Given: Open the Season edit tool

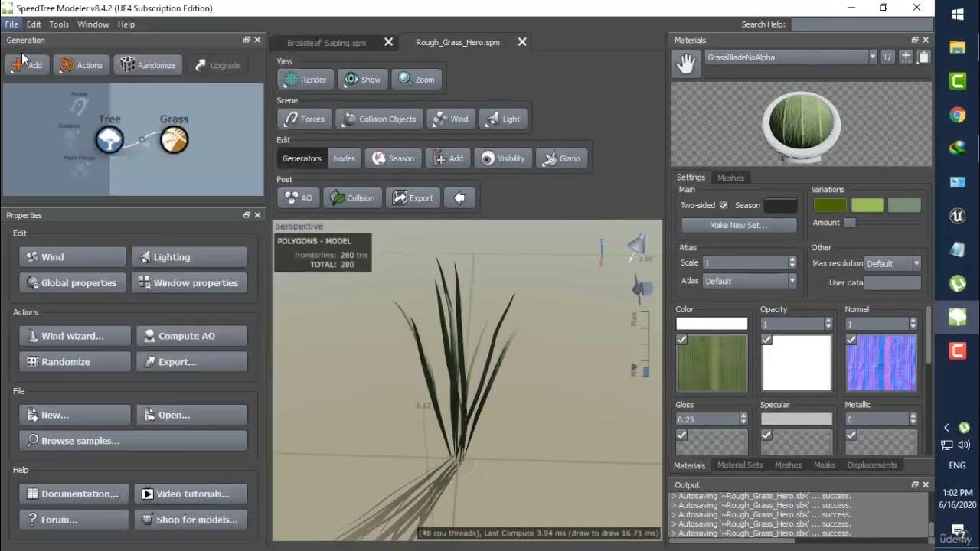Looking at the screenshot, I should (393, 158).
